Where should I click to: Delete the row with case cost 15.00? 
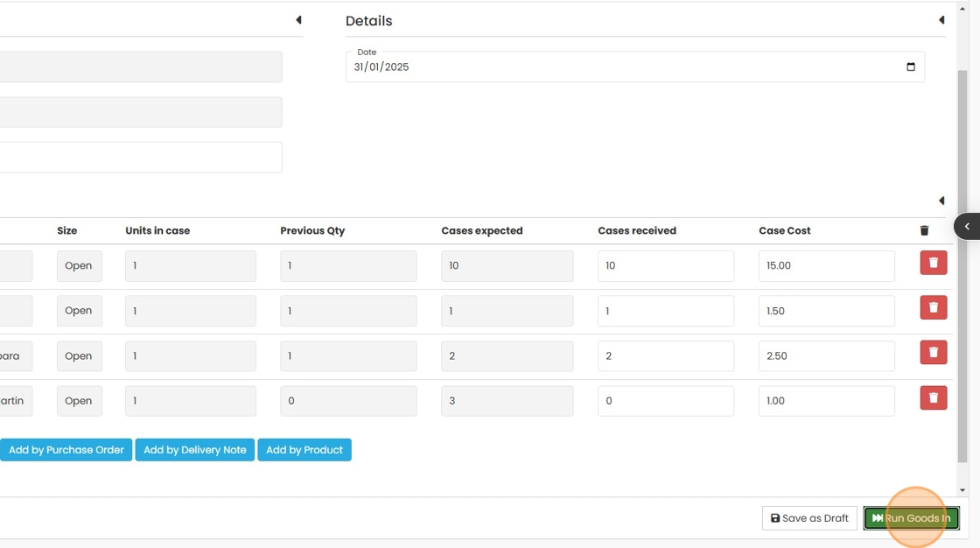click(933, 263)
